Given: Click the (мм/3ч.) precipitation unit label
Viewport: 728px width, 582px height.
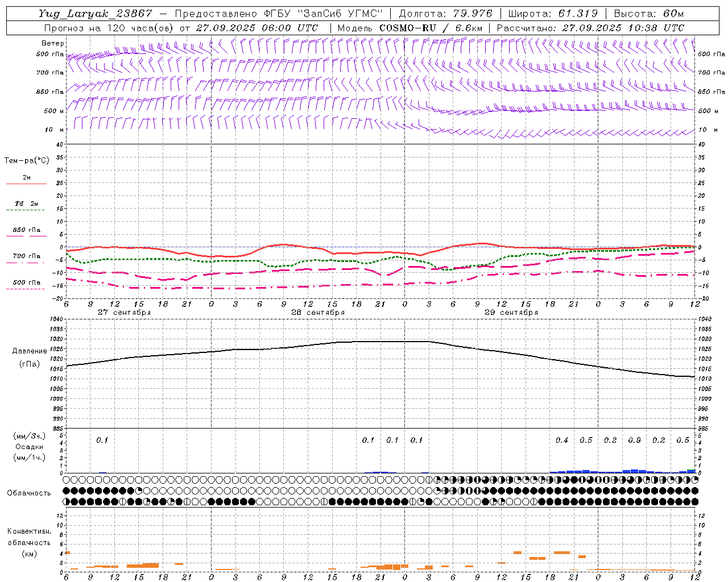Looking at the screenshot, I should tap(30, 436).
